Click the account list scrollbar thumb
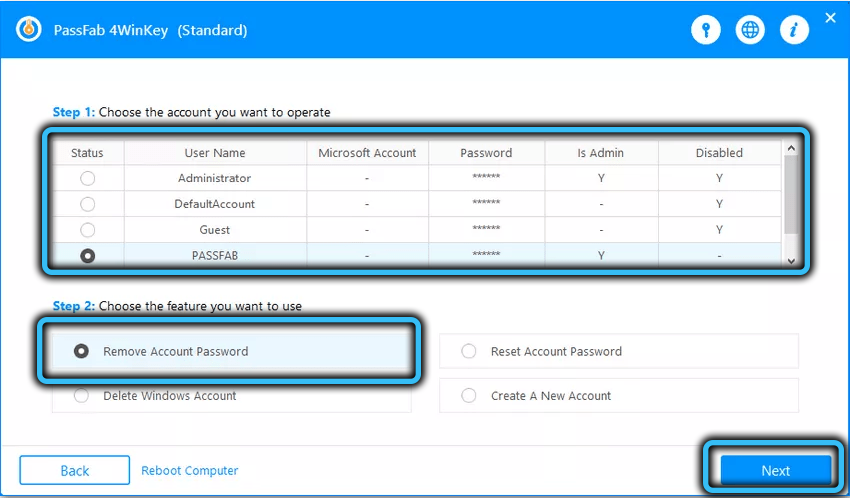Viewport: 850px width, 498px height. (791, 194)
